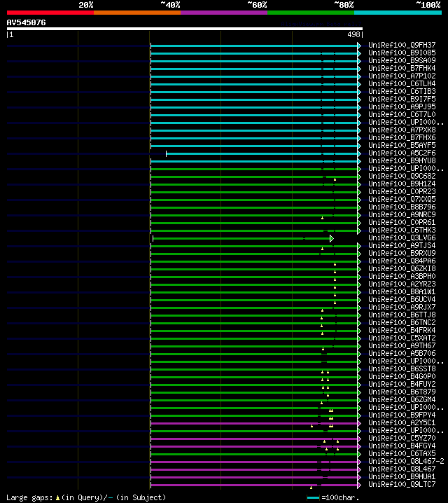Select the AV545076 query name
This screenshot has height=503, width=448.
(x=27, y=22)
